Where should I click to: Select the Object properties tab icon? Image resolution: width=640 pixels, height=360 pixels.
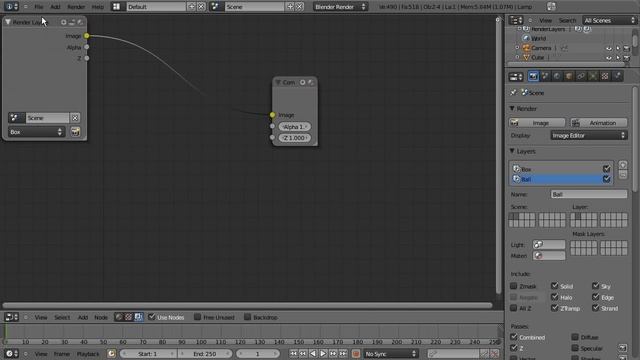click(x=569, y=76)
